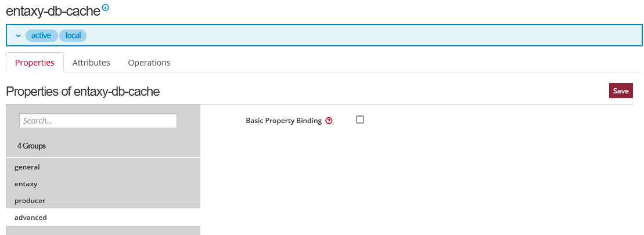Click the 'local' status badge

tap(73, 35)
